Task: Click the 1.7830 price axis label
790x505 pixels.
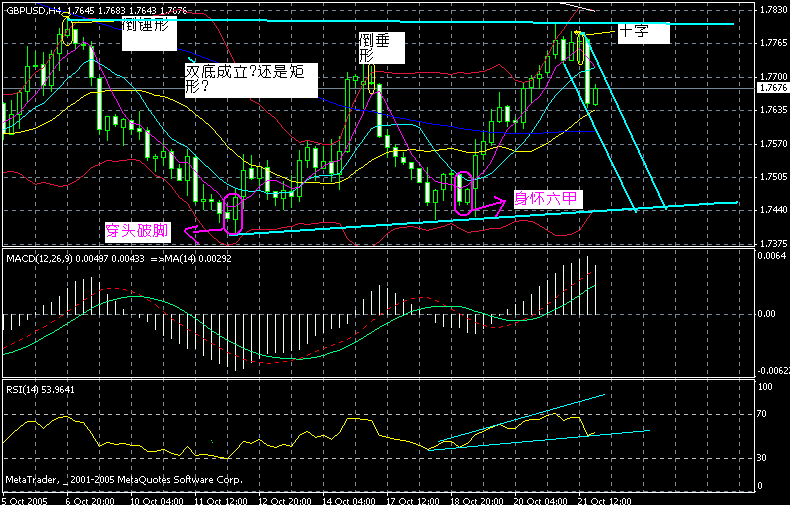Action: click(x=773, y=9)
